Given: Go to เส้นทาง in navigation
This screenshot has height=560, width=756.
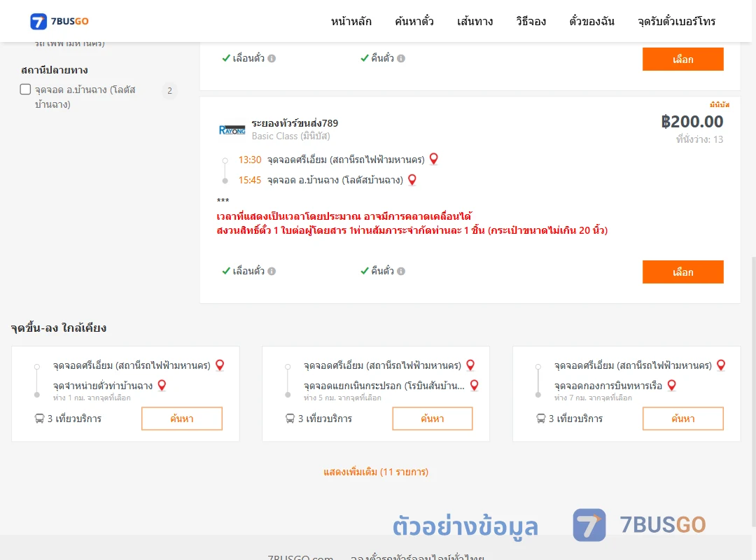Looking at the screenshot, I should [475, 21].
